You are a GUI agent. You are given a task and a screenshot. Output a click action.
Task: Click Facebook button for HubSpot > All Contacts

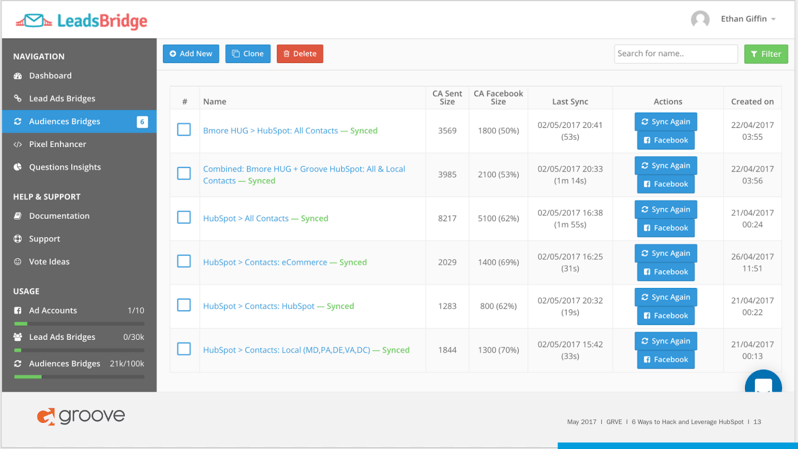[x=666, y=228]
